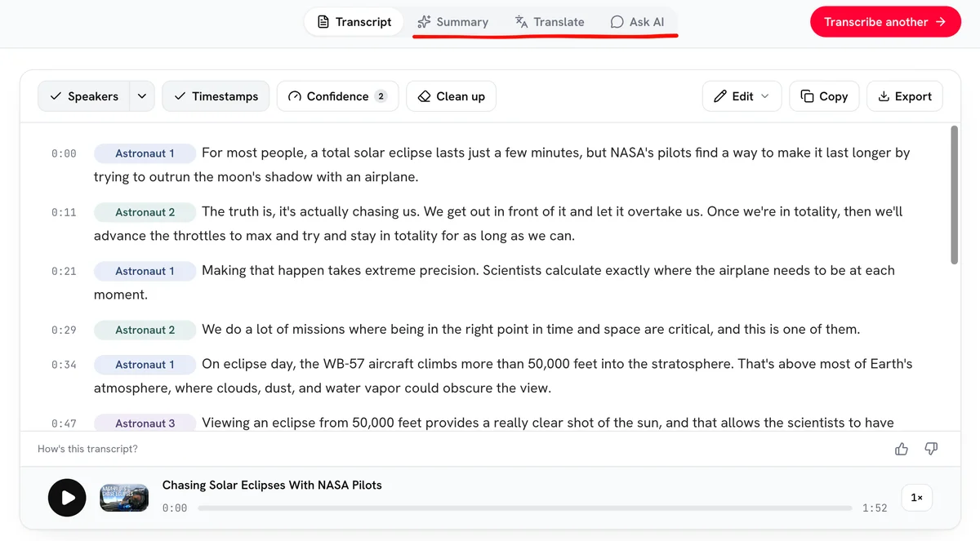Change playback speed from 1×
Screen dimensions: 980x541
coord(916,498)
